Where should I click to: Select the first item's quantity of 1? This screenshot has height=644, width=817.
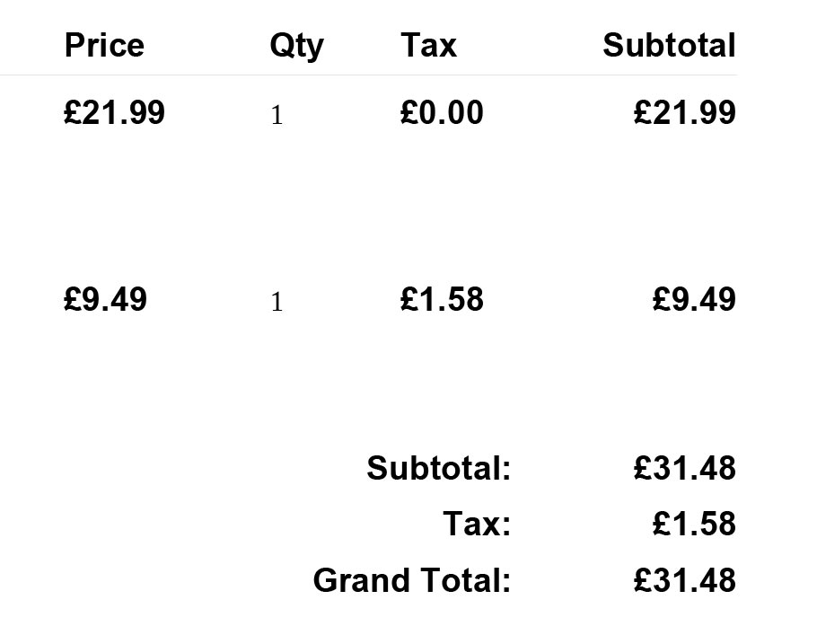click(x=277, y=116)
